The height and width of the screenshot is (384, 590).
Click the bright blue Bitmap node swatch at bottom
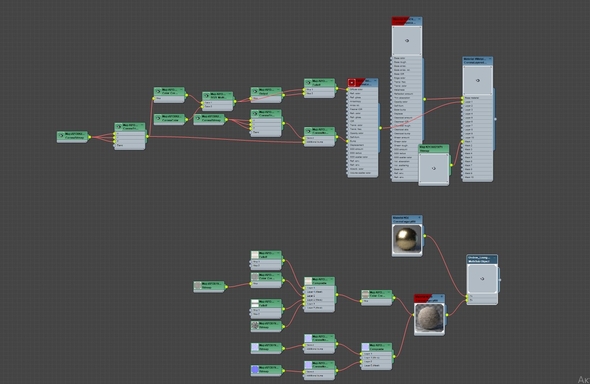[255, 370]
